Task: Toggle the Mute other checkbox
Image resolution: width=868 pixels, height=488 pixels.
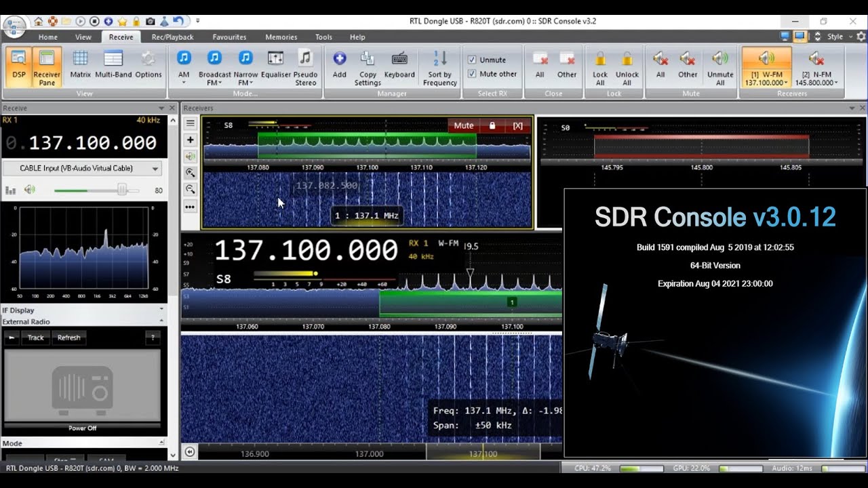Action: (472, 74)
